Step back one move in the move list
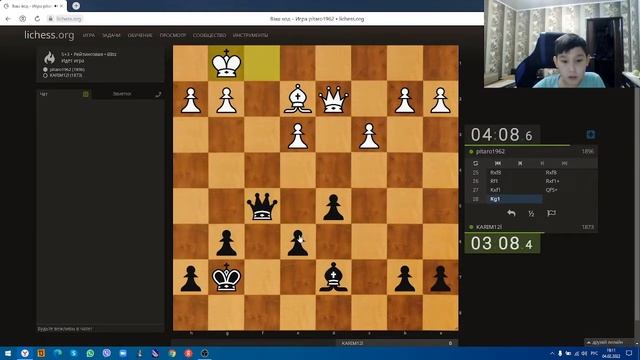 (x=520, y=163)
